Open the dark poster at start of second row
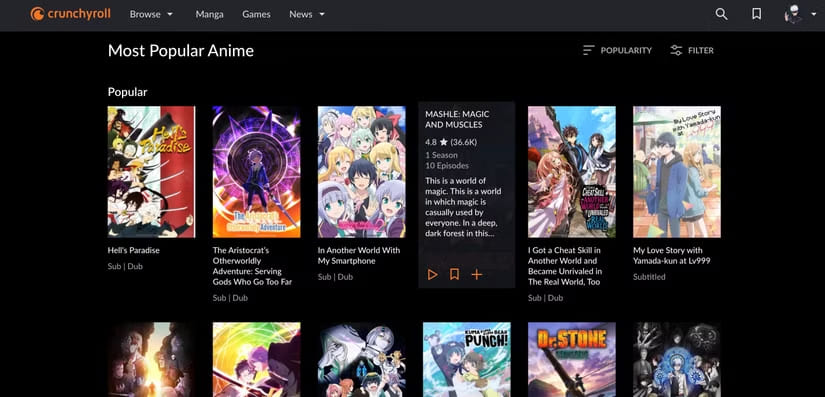 (x=152, y=360)
